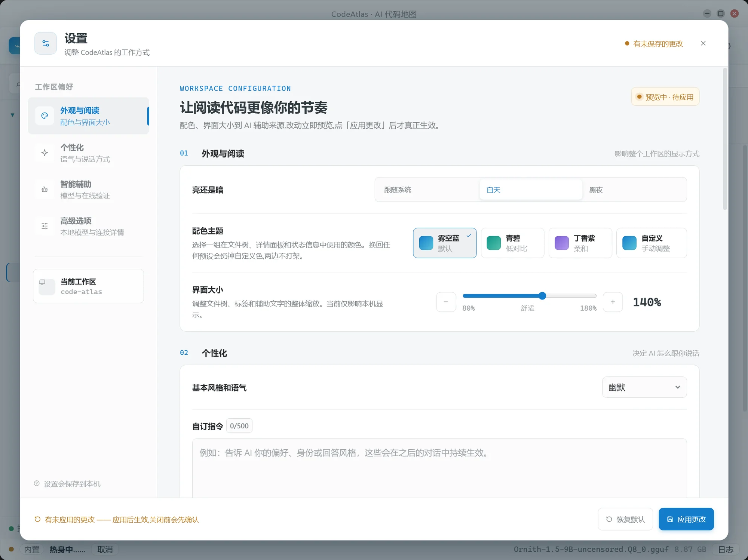
Task: Click the sliders icon next to 高级选项
Action: point(45,226)
